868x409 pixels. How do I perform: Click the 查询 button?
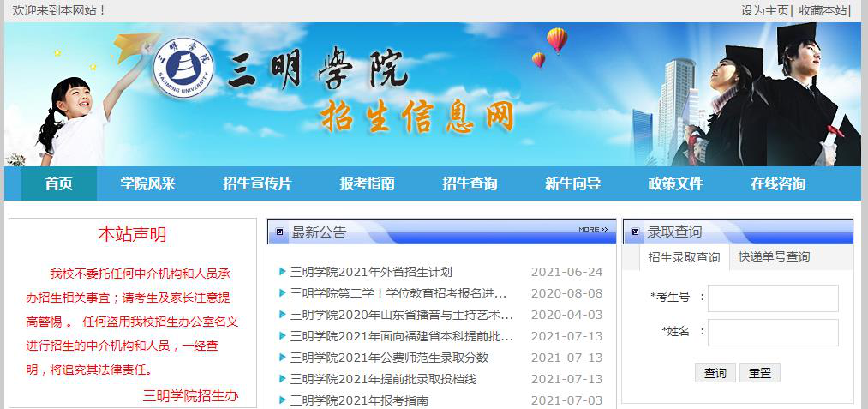click(715, 373)
